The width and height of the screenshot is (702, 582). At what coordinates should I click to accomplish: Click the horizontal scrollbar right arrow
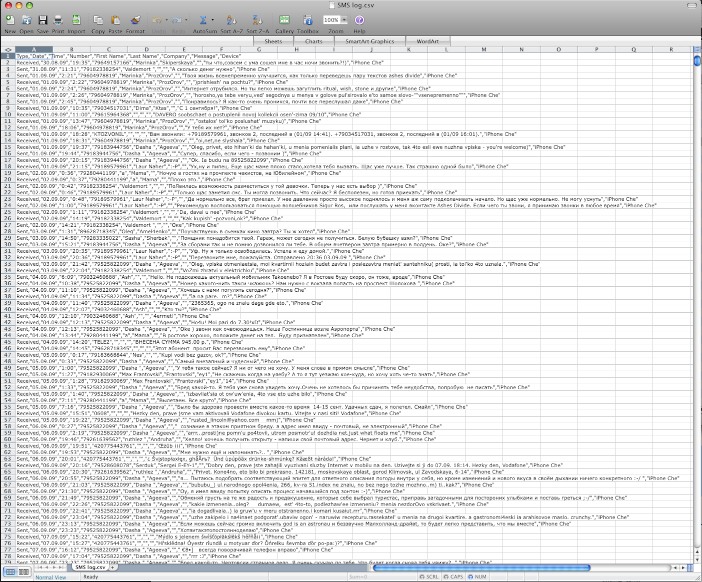[683, 568]
